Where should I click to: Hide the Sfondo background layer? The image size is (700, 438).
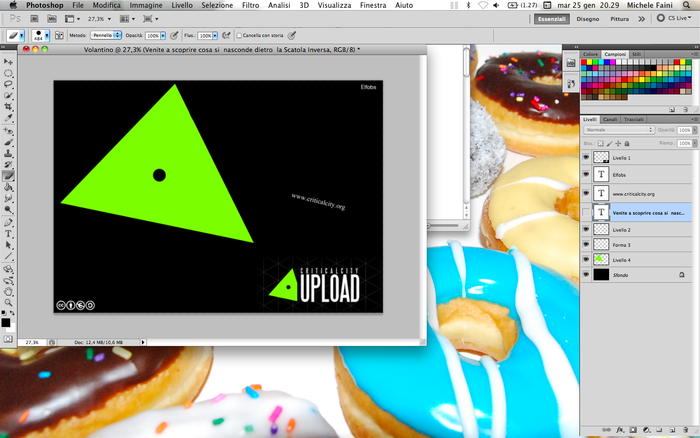[586, 275]
